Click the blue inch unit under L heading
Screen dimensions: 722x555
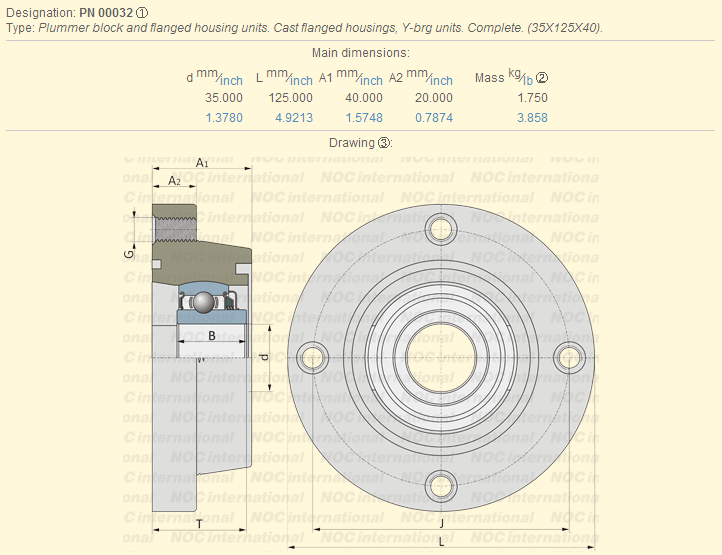tap(302, 81)
